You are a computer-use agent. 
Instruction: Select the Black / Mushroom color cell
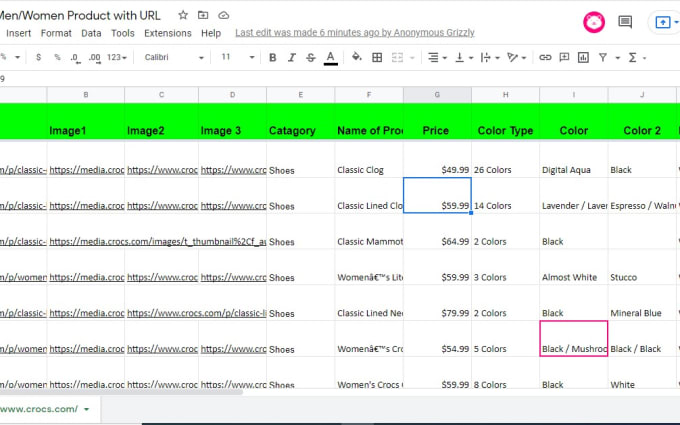tap(574, 339)
